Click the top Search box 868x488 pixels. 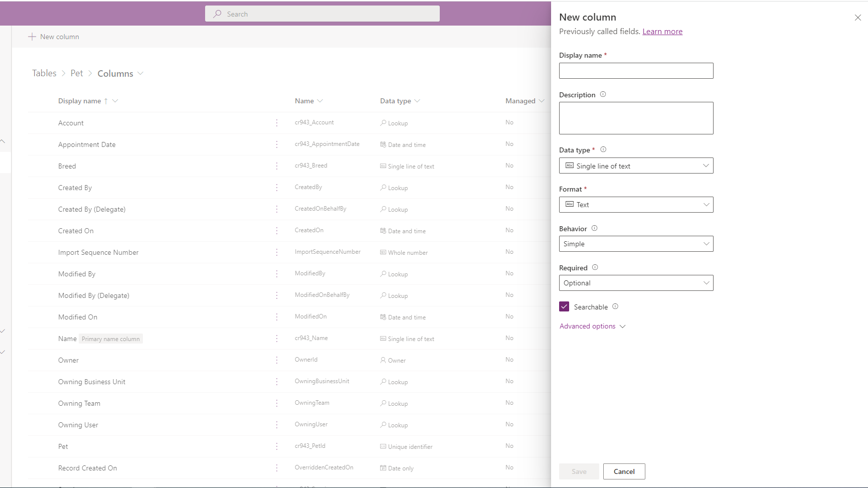pos(322,14)
